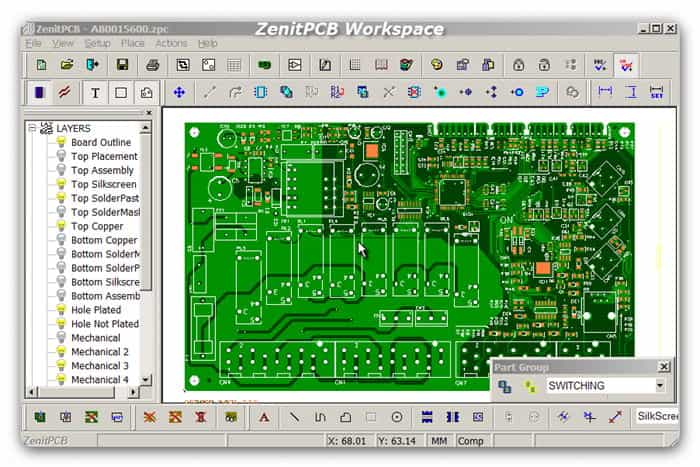The width and height of the screenshot is (700, 467).
Task: Close the layers side panel
Action: click(x=149, y=113)
